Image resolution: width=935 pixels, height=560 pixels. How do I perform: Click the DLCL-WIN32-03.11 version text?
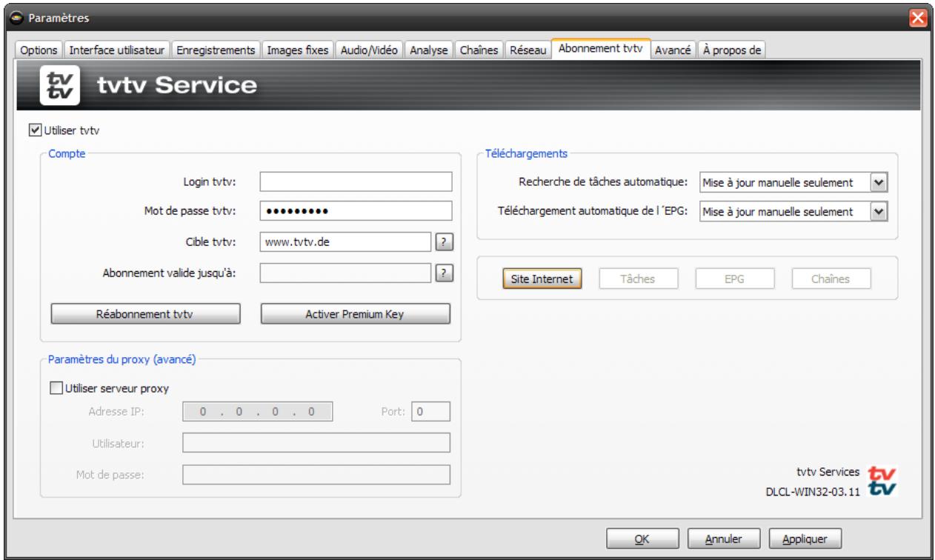[x=813, y=491]
